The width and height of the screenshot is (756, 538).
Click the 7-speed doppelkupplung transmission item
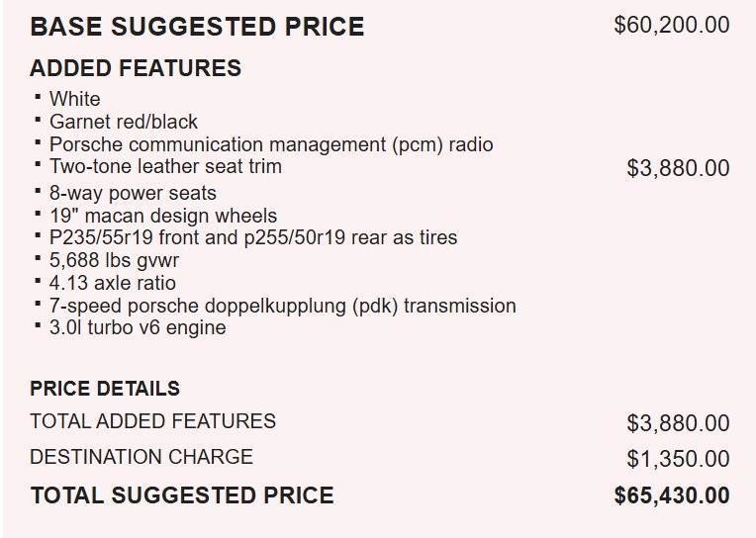[x=282, y=306]
